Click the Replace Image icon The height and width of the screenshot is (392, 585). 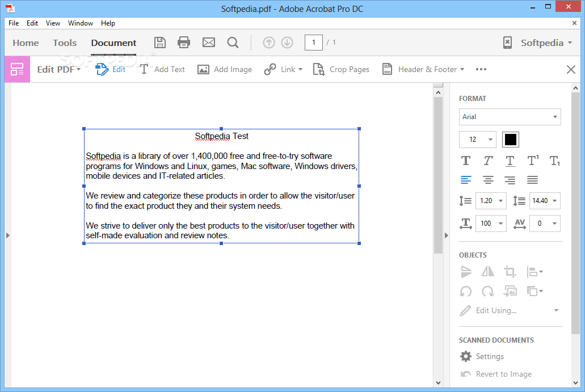tap(510, 291)
